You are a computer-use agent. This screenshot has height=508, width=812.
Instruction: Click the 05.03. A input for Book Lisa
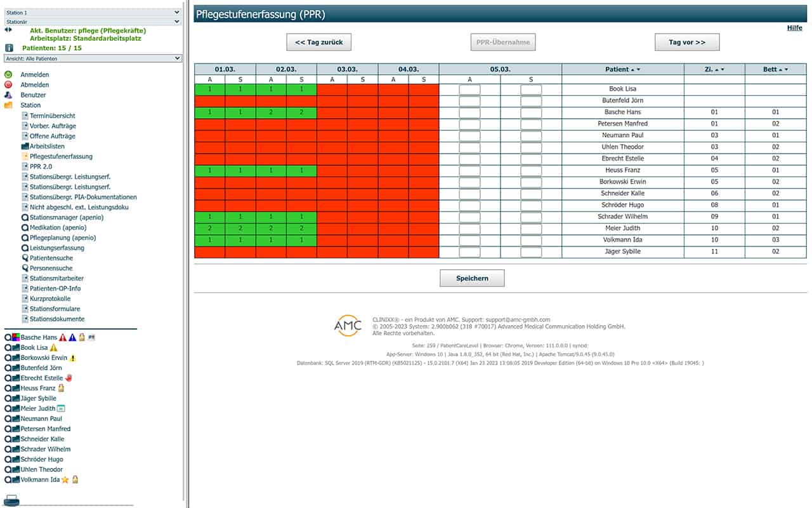[469, 90]
